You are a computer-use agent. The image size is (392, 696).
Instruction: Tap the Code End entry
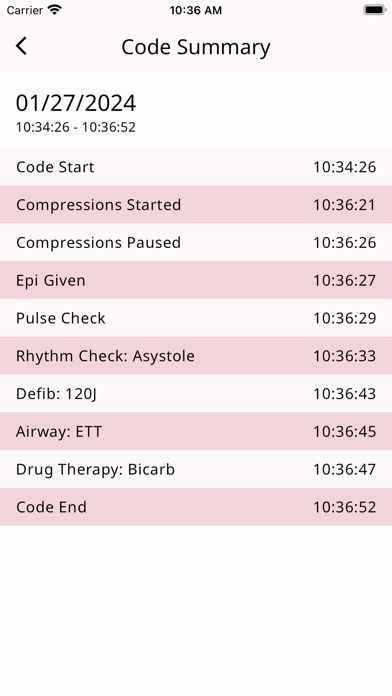[x=196, y=506]
